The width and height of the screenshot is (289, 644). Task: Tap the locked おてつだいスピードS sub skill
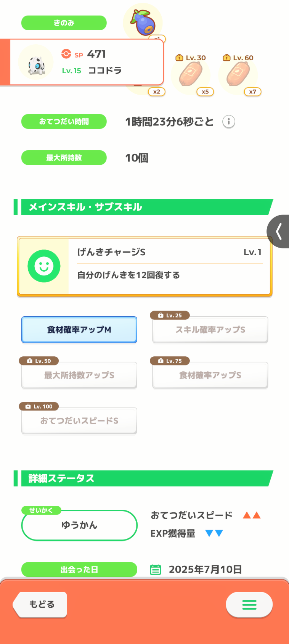[79, 420]
